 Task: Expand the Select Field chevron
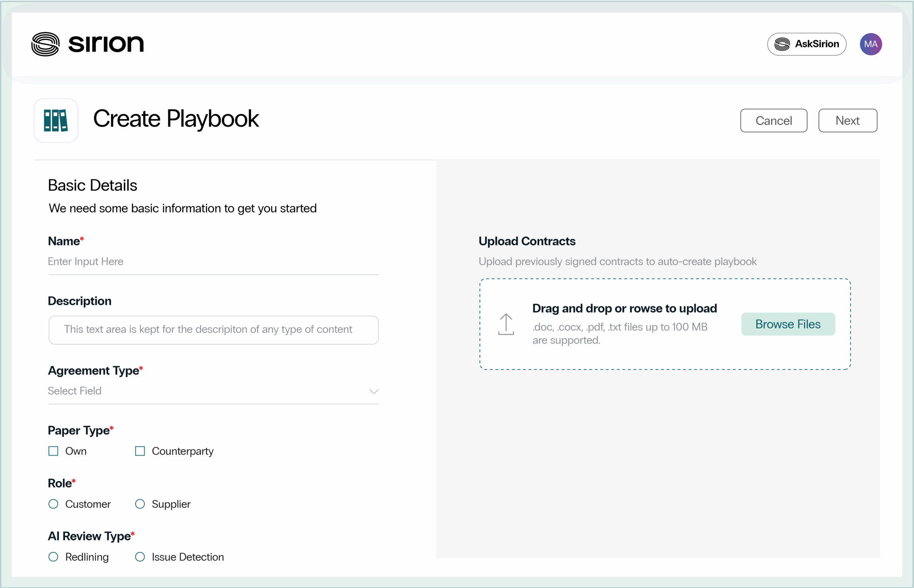click(373, 391)
